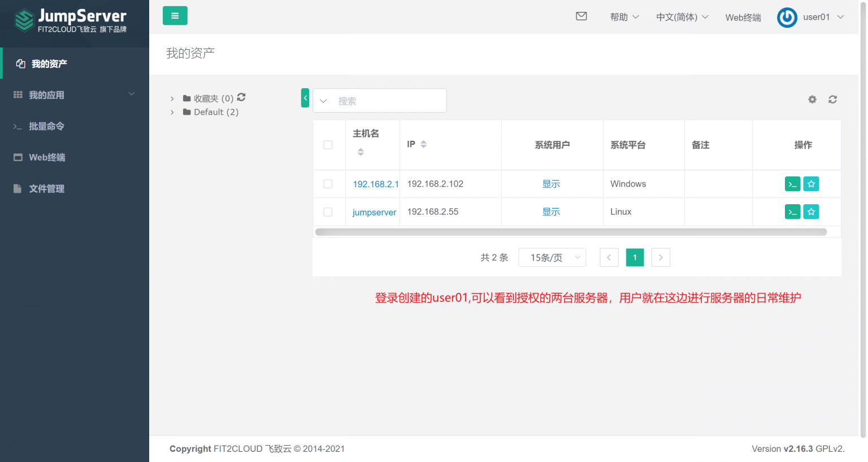Refresh the favorites tree node

pos(241,97)
